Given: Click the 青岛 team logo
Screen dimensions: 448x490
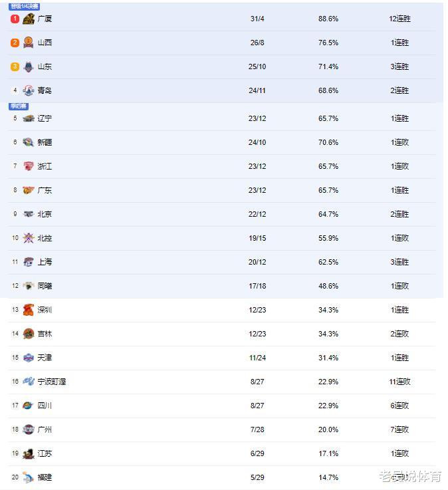Looking at the screenshot, I should coord(28,91).
